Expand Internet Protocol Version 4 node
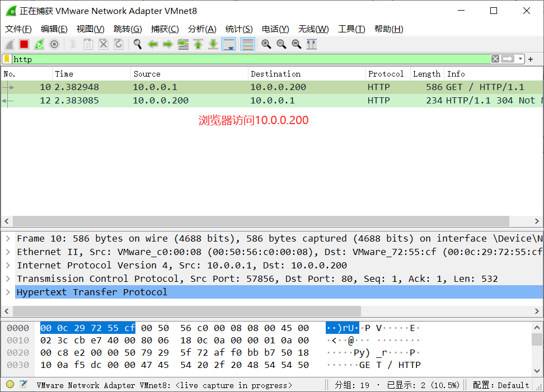The height and width of the screenshot is (392, 544). coord(8,266)
